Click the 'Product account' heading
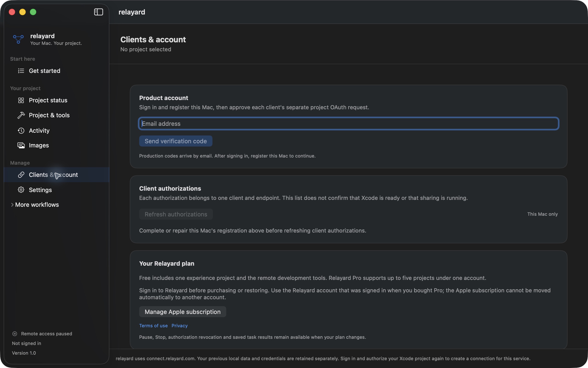This screenshot has width=588, height=368. tap(164, 98)
